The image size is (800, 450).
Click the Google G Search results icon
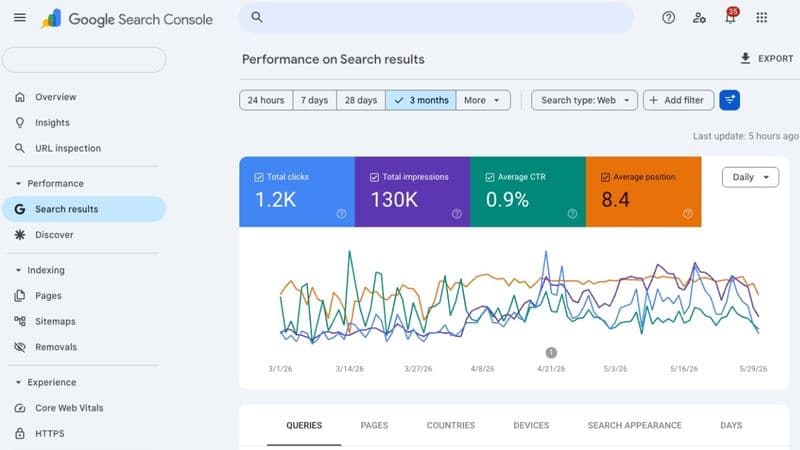coord(20,209)
